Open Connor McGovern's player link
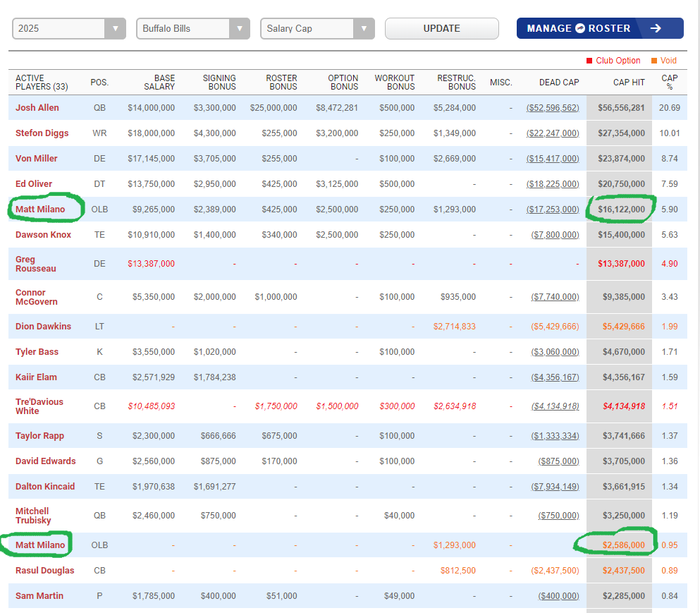Image resolution: width=700 pixels, height=613 pixels. click(37, 297)
